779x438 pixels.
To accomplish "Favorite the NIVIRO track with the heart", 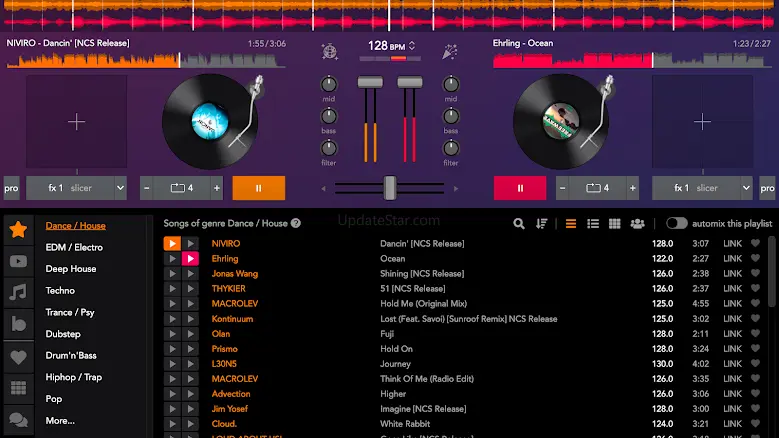I will point(756,244).
